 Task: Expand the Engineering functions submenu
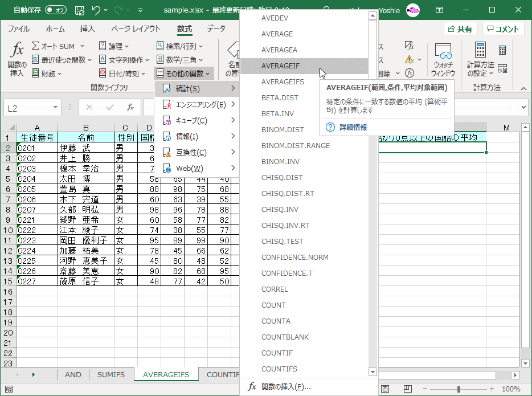[198, 105]
